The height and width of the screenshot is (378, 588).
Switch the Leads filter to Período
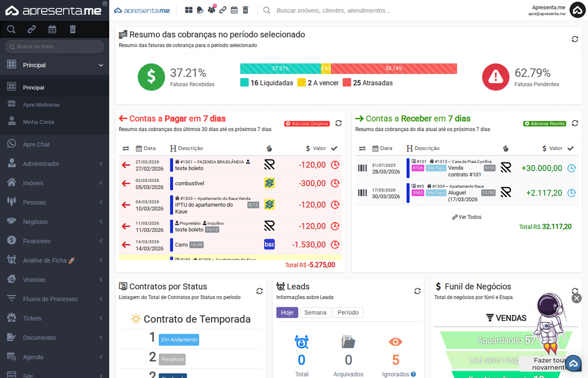coord(348,312)
